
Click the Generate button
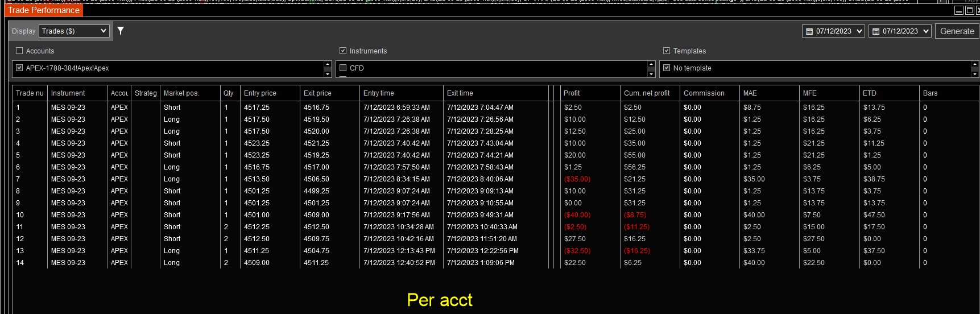[957, 31]
